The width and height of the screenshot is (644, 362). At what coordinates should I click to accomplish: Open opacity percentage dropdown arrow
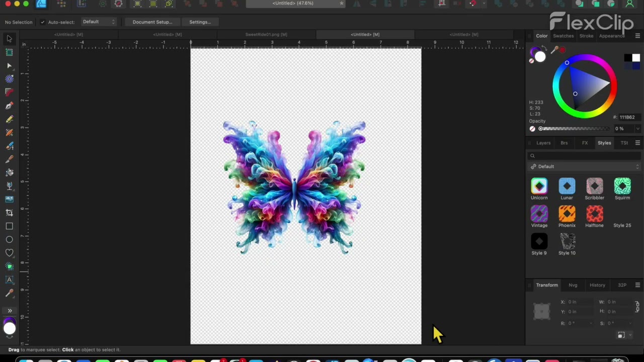pos(637,129)
